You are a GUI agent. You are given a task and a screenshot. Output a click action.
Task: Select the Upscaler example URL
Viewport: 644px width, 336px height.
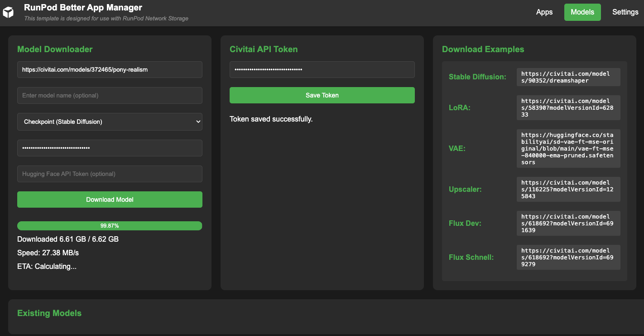[x=568, y=190]
